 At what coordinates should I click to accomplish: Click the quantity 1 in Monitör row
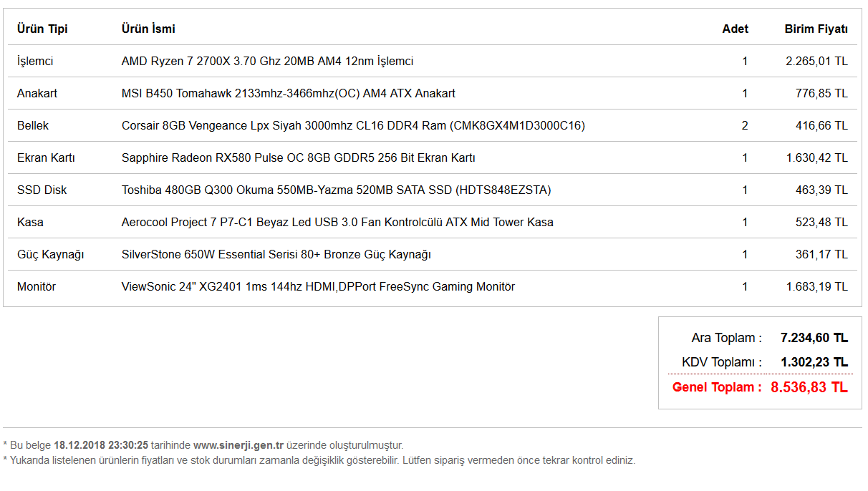point(745,287)
